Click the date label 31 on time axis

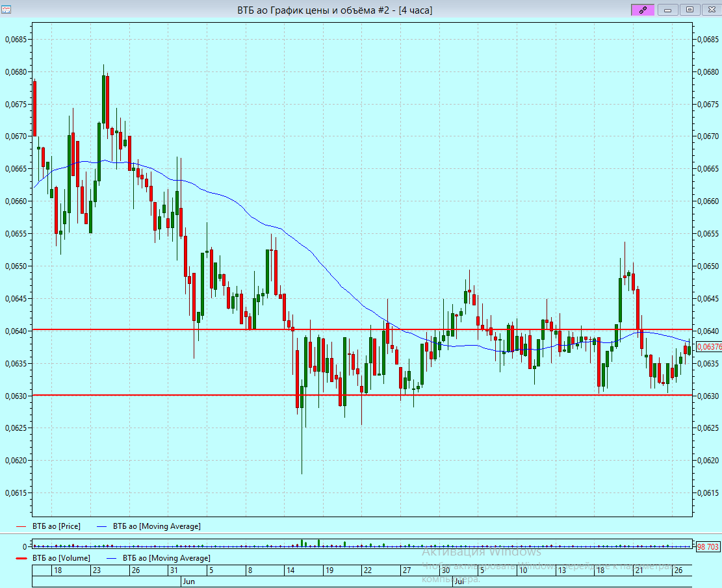tap(174, 570)
